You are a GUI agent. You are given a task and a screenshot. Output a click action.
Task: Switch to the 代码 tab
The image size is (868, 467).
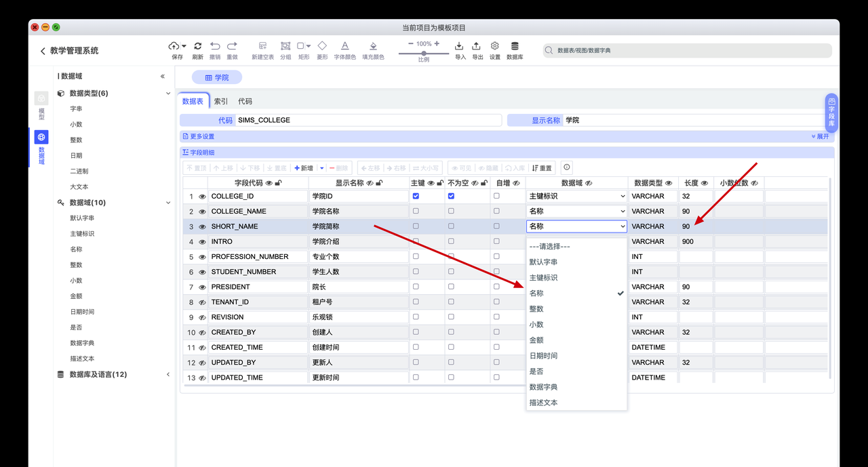(245, 101)
